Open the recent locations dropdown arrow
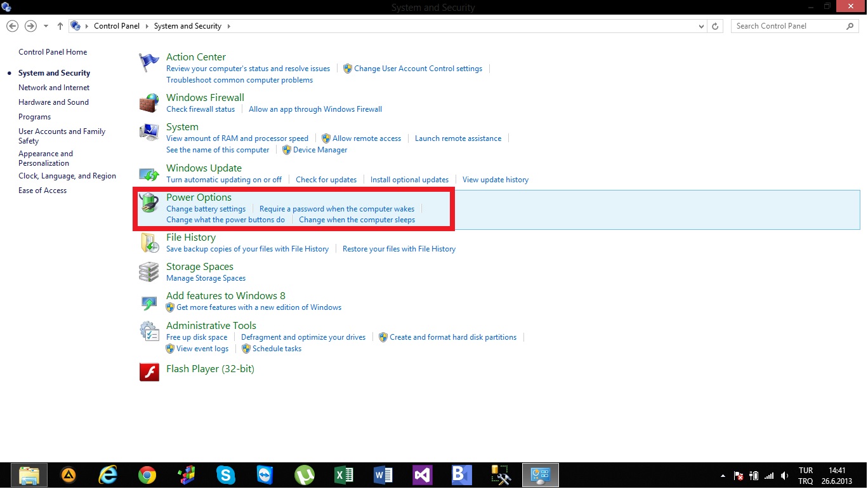 46,26
